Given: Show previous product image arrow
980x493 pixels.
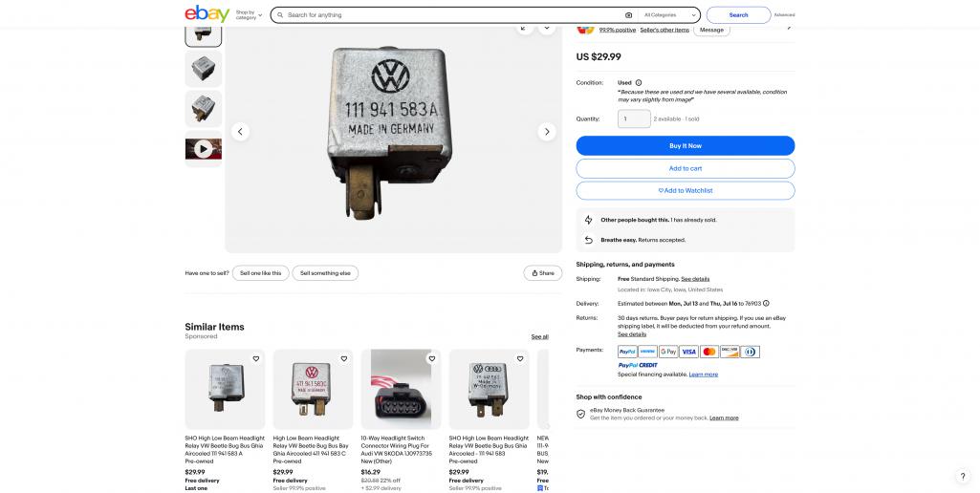Looking at the screenshot, I should pyautogui.click(x=240, y=132).
